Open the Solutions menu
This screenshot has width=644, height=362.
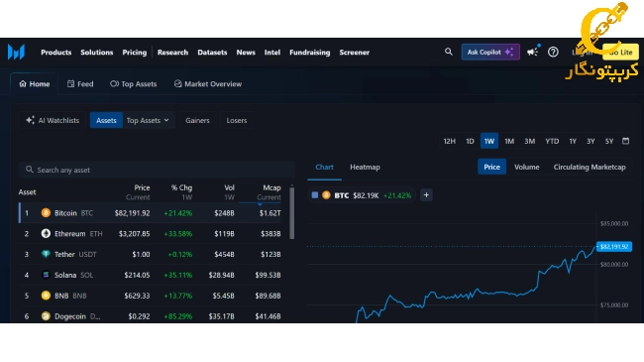click(96, 53)
